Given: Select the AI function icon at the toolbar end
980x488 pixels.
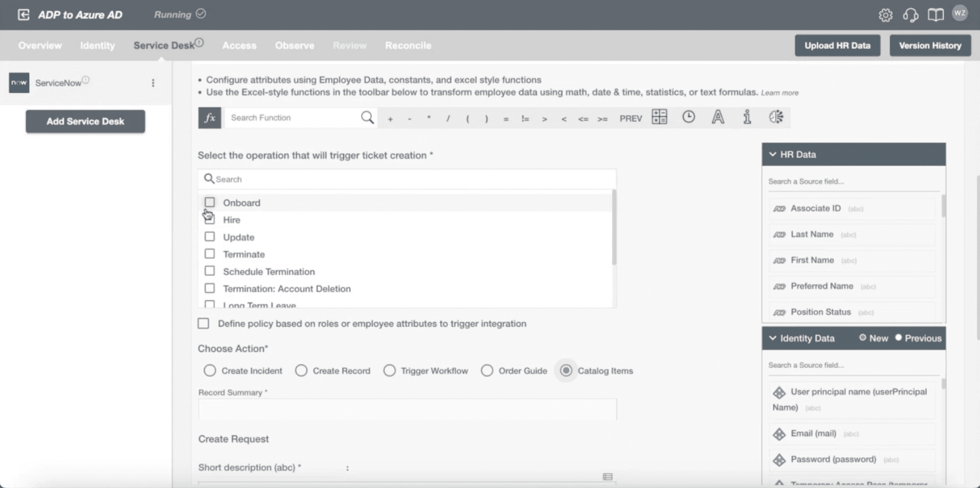Looking at the screenshot, I should coord(776,117).
